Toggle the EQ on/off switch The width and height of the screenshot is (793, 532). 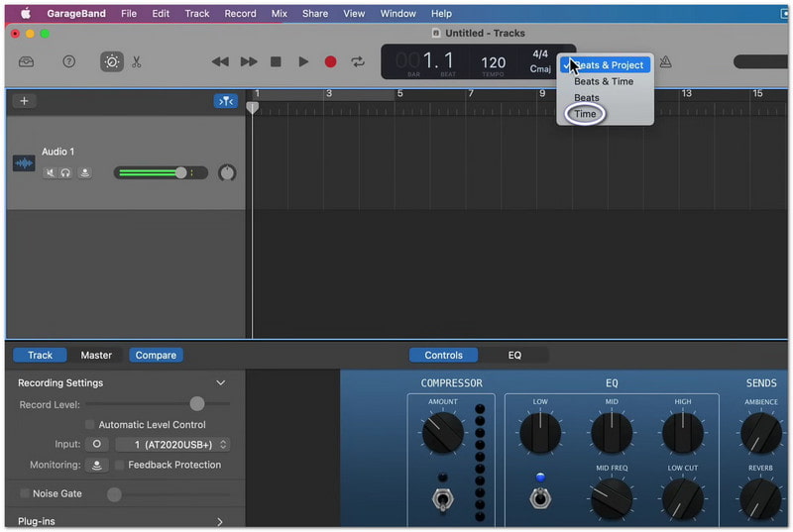tap(540, 498)
